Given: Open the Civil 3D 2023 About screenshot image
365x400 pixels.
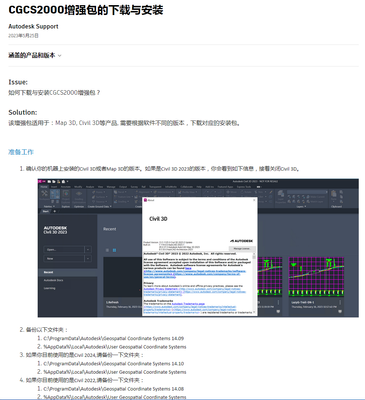Looking at the screenshot, I should coord(198,248).
